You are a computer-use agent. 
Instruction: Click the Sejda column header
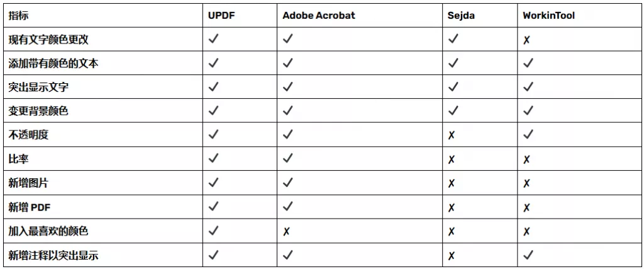pos(460,15)
